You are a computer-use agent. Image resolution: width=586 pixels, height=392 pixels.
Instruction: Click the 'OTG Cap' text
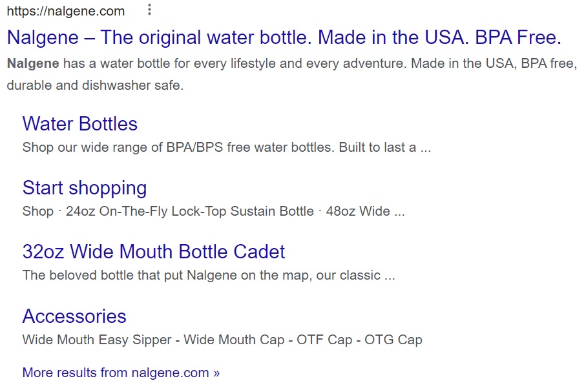point(393,340)
